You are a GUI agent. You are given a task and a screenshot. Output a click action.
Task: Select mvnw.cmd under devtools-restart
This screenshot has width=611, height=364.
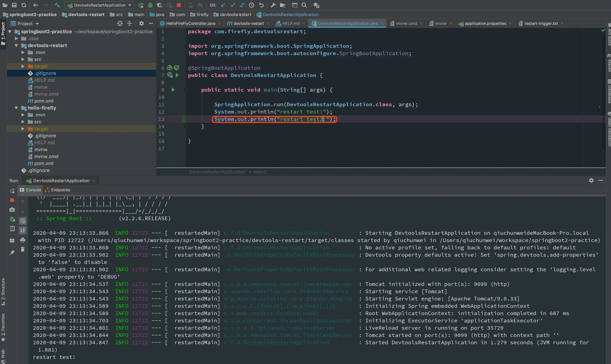pos(46,94)
